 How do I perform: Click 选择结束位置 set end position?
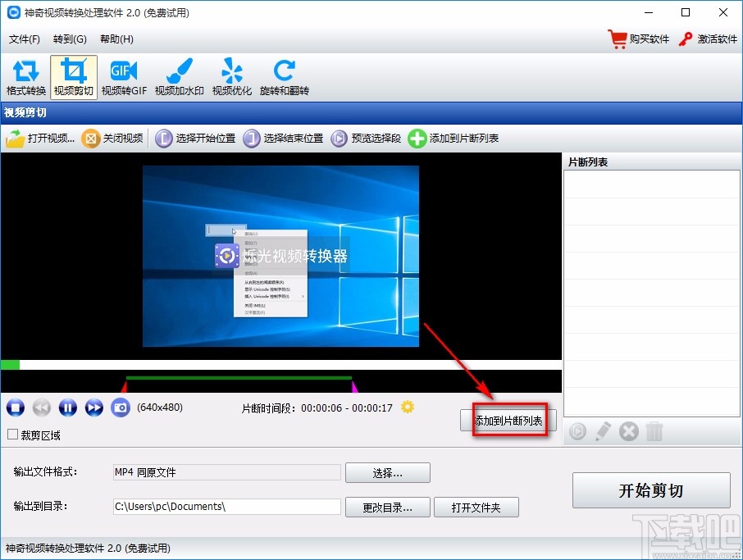283,139
